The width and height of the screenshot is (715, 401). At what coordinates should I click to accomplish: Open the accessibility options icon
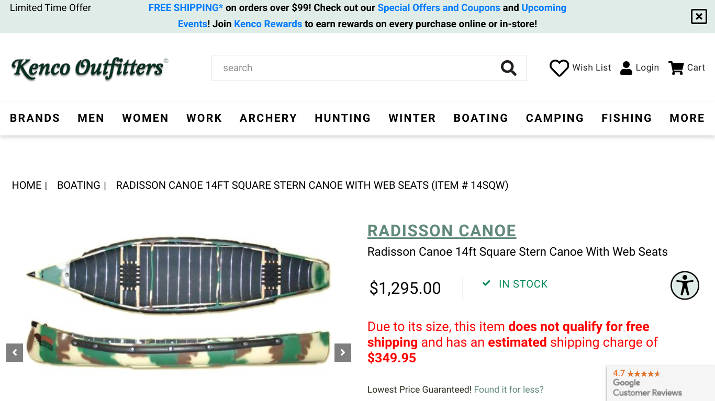tap(685, 285)
